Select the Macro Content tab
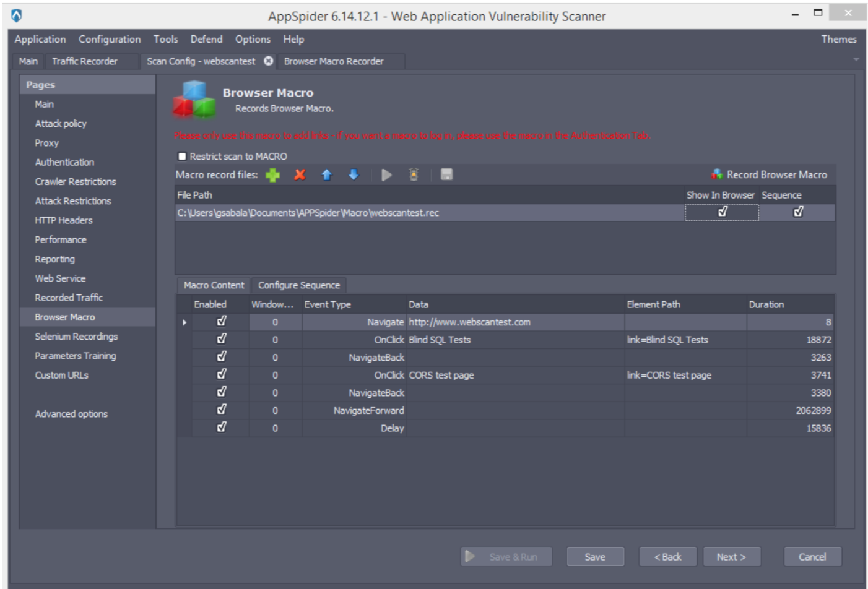This screenshot has height=589, width=868. (x=214, y=285)
